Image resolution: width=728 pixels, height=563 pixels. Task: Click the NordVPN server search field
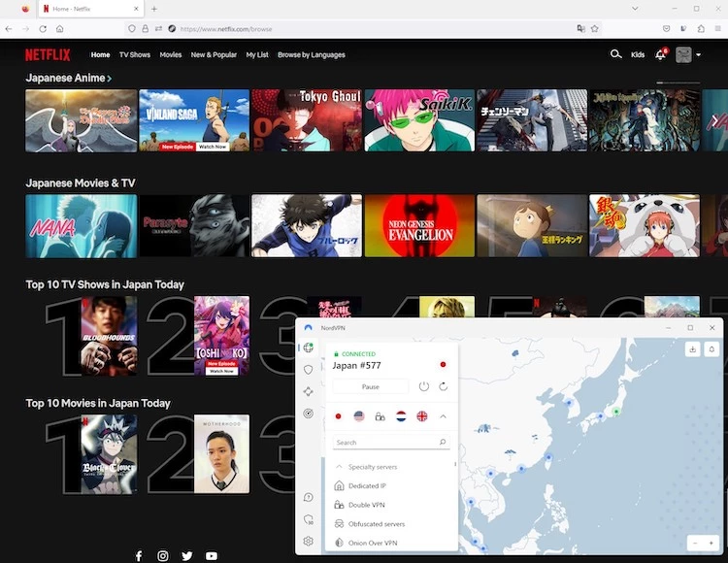(391, 443)
